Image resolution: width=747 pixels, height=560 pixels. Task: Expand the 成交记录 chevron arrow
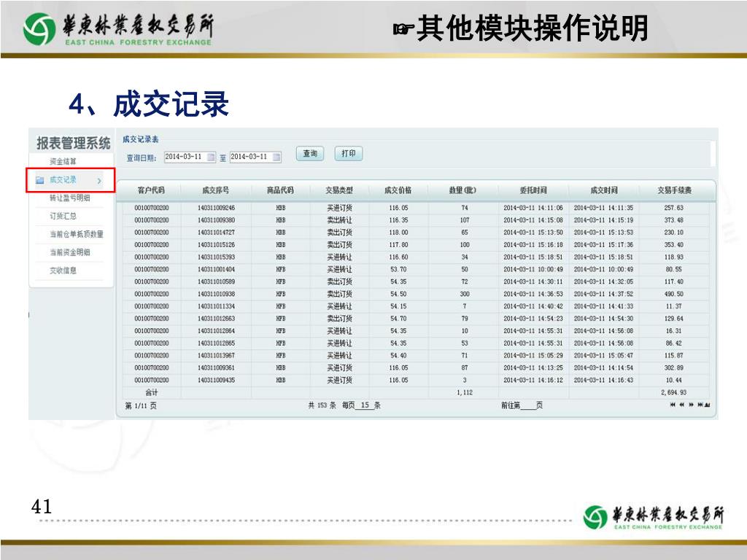pyautogui.click(x=99, y=180)
